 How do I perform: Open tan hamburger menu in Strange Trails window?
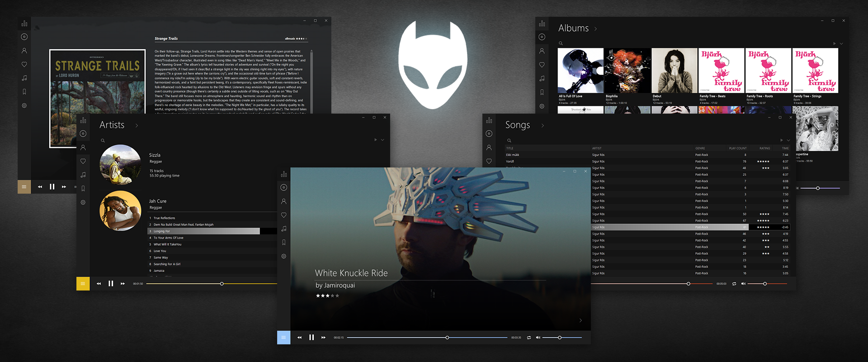(24, 186)
